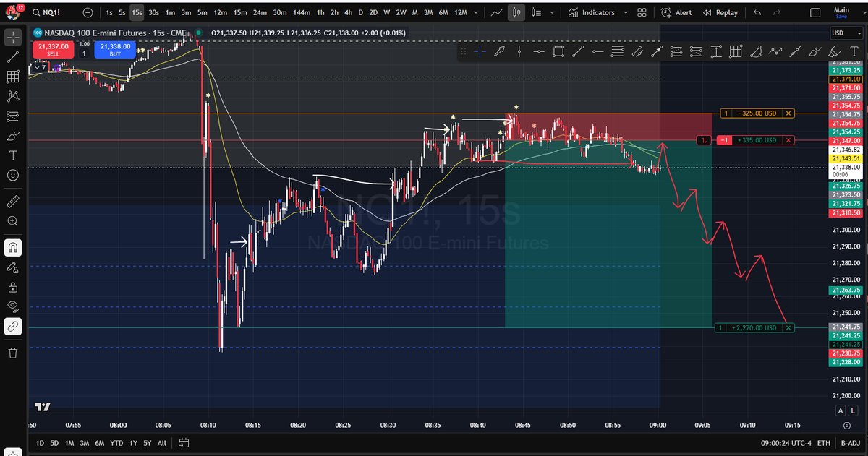Viewport: 868px width, 456px height.
Task: Select highlighter tool in floating drawing toolbar
Action: (834, 51)
